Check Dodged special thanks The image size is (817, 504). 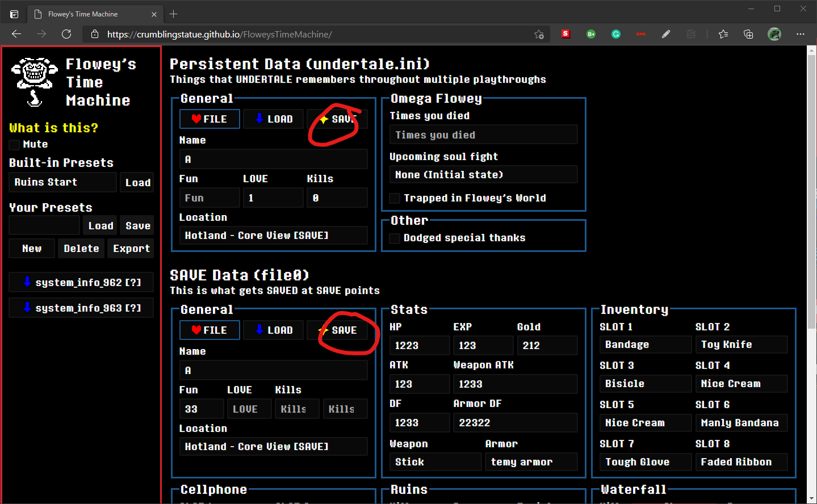(x=395, y=238)
